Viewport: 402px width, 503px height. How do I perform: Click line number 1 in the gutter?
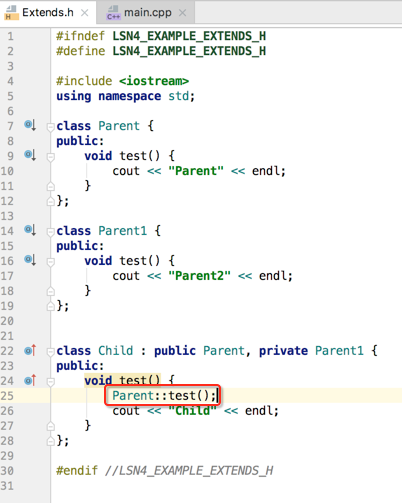point(11,36)
